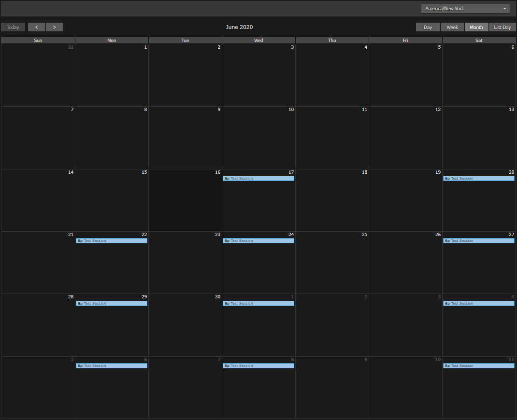This screenshot has height=420, width=517.
Task: Switch to List Day view
Action: (503, 27)
